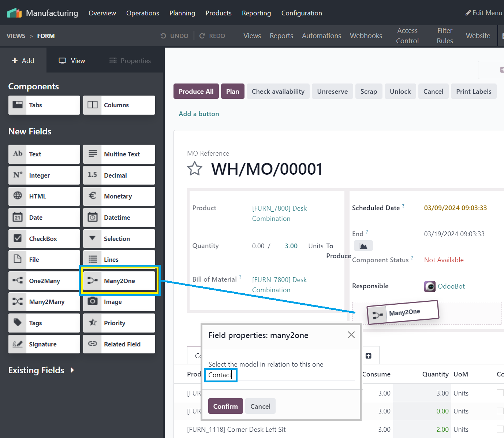
Task: Tick the checkbox in the 0.00 quantity row
Action: [x=500, y=411]
